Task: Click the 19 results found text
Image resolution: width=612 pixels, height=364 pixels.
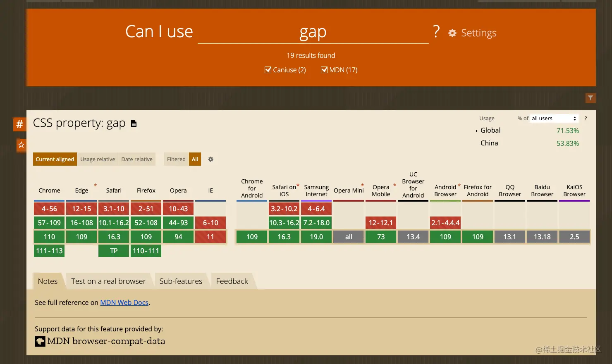Action: pyautogui.click(x=311, y=55)
